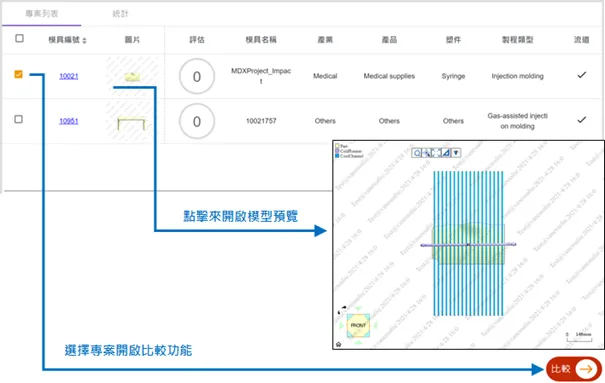605x383 pixels.
Task: Click the ColdRunner legend color swatch
Action: [x=337, y=151]
